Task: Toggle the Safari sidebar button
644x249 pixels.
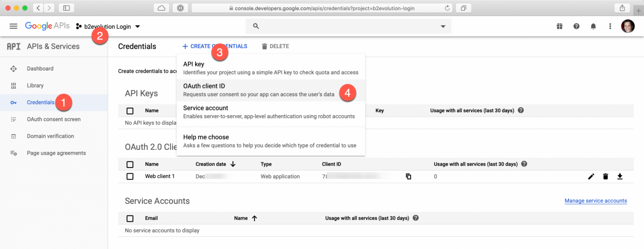Action: tap(66, 8)
